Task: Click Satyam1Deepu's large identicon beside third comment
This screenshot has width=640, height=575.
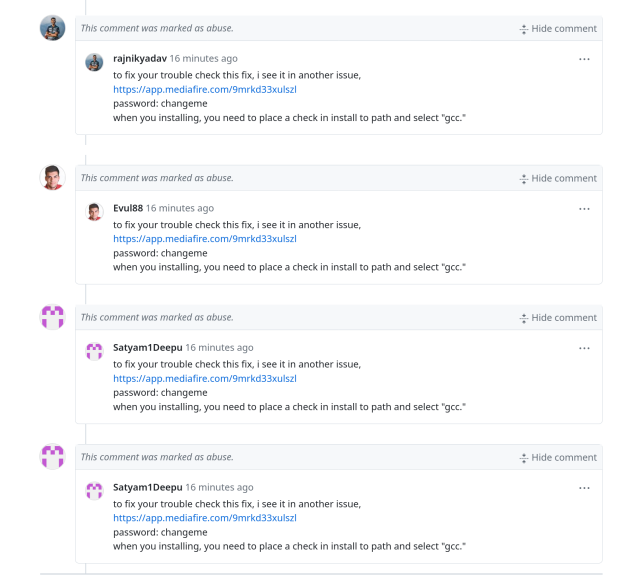Action: [52, 317]
